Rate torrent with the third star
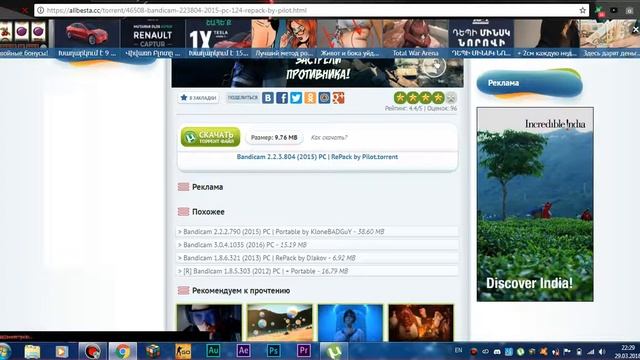 (425, 98)
